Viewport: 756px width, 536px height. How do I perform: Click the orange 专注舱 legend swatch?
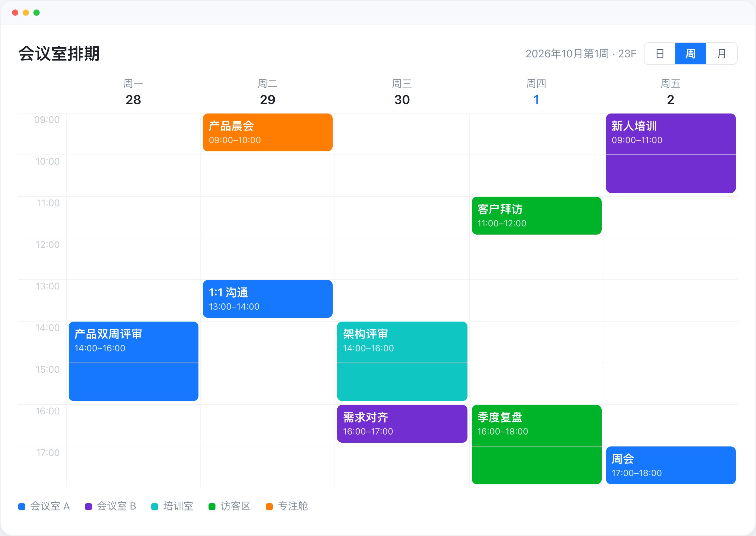point(269,506)
